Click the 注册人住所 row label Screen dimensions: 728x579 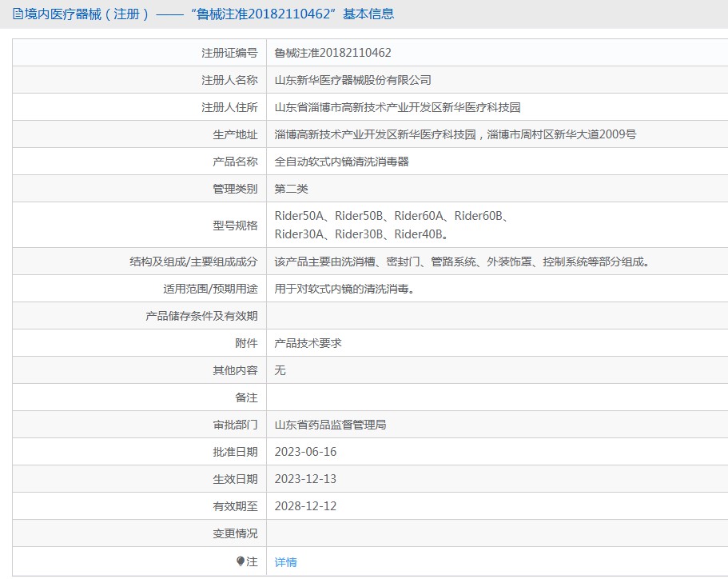click(x=229, y=107)
